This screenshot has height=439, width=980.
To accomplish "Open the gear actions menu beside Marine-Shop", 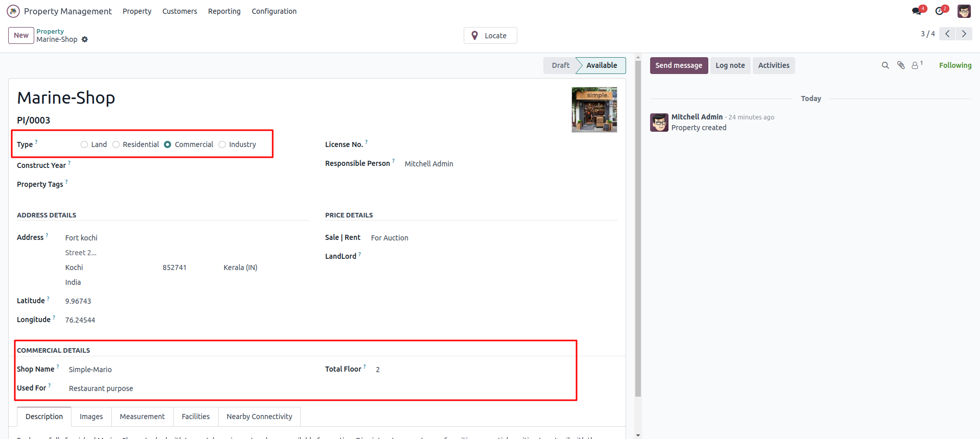I will tap(85, 39).
